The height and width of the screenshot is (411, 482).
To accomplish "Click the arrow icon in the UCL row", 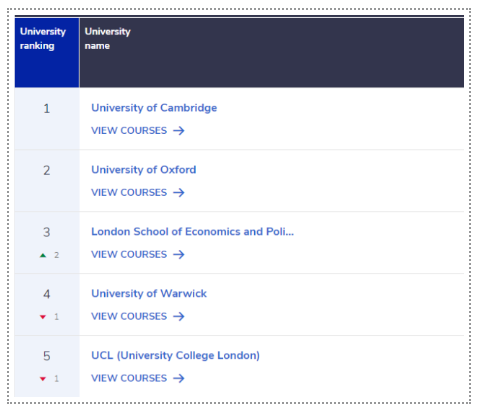I will click(179, 378).
